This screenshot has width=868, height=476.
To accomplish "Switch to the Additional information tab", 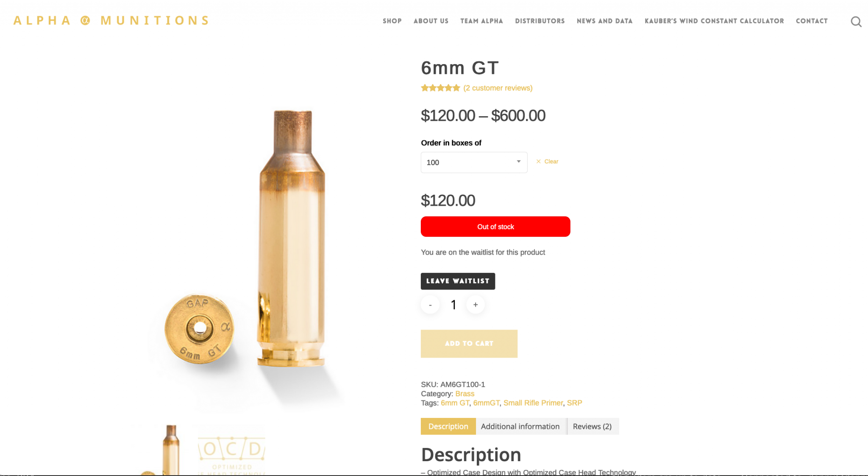I will [x=520, y=426].
